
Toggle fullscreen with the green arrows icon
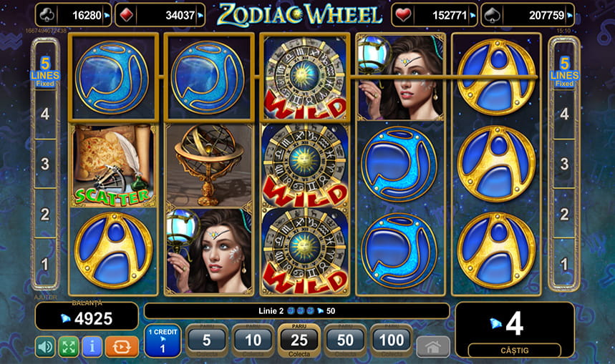(69, 347)
